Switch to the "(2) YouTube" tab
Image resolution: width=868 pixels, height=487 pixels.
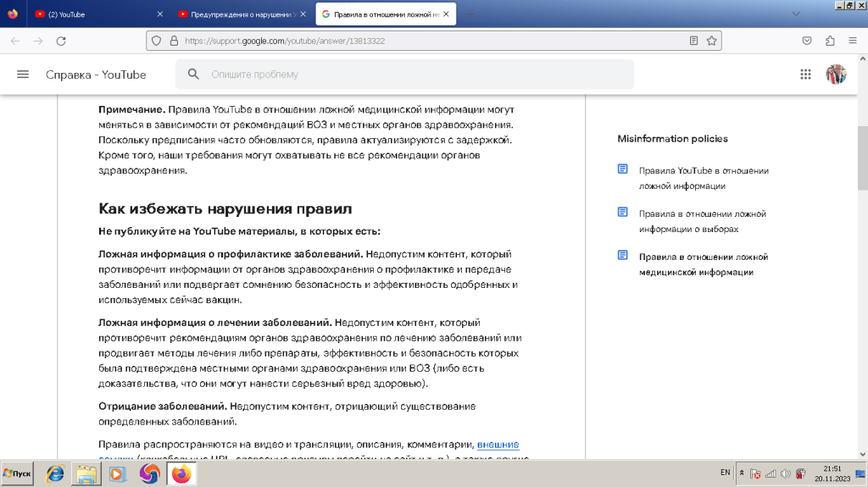click(93, 14)
